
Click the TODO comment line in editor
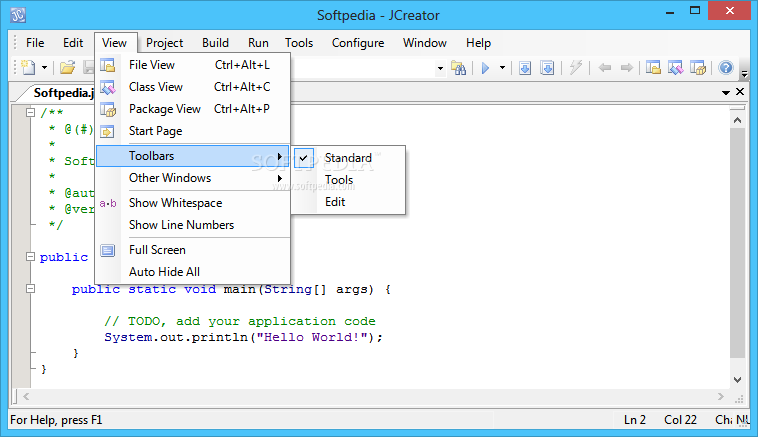[240, 321]
